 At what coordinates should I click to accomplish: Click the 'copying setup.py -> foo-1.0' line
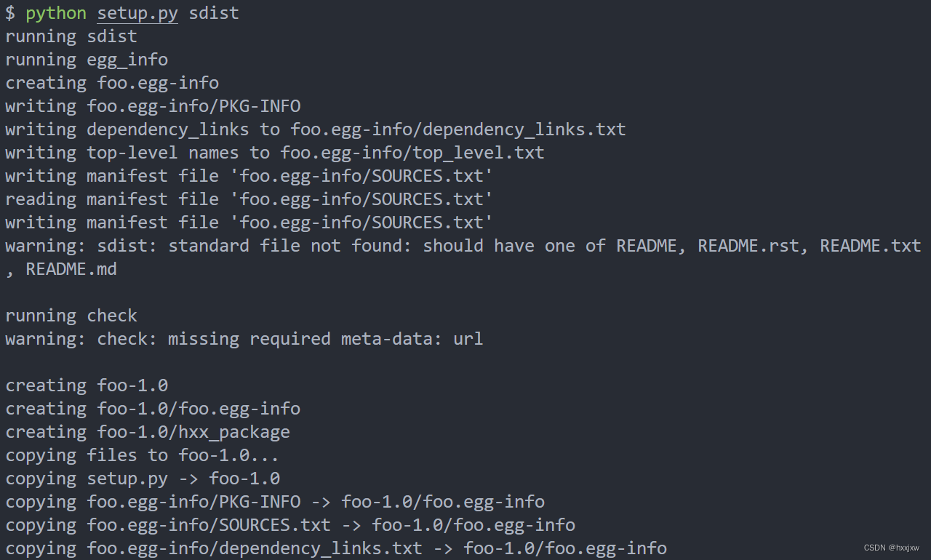(x=143, y=479)
